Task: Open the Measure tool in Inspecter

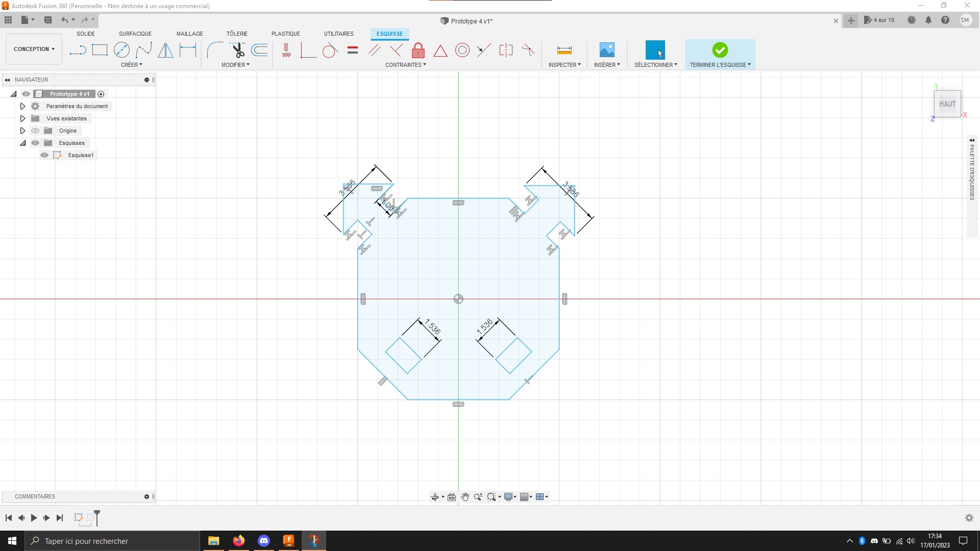Action: [565, 50]
